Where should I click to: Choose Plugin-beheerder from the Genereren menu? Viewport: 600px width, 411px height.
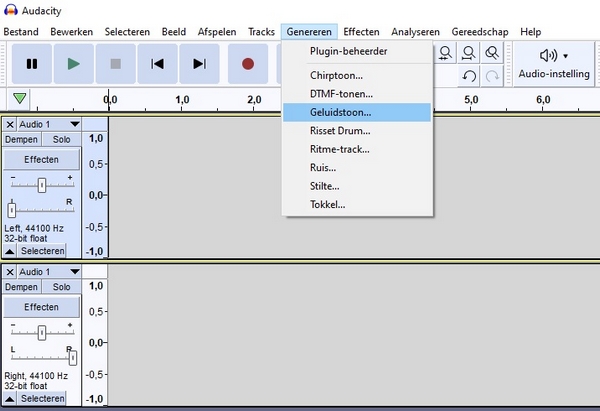point(357,51)
